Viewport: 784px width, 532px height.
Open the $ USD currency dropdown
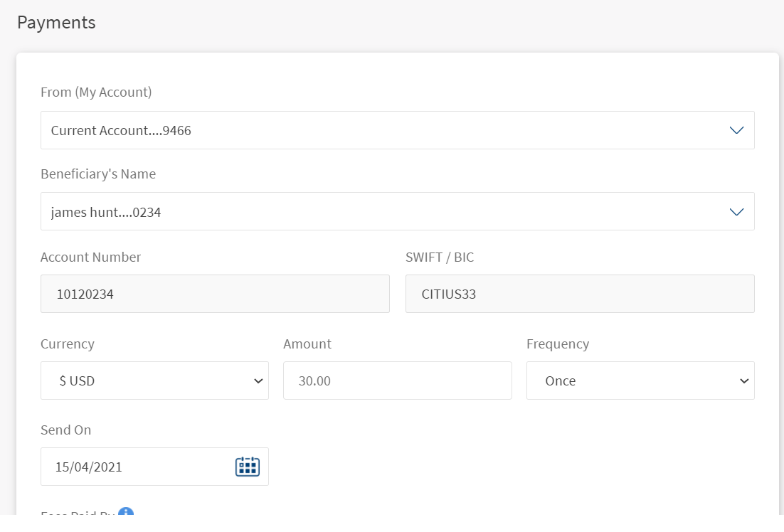154,381
